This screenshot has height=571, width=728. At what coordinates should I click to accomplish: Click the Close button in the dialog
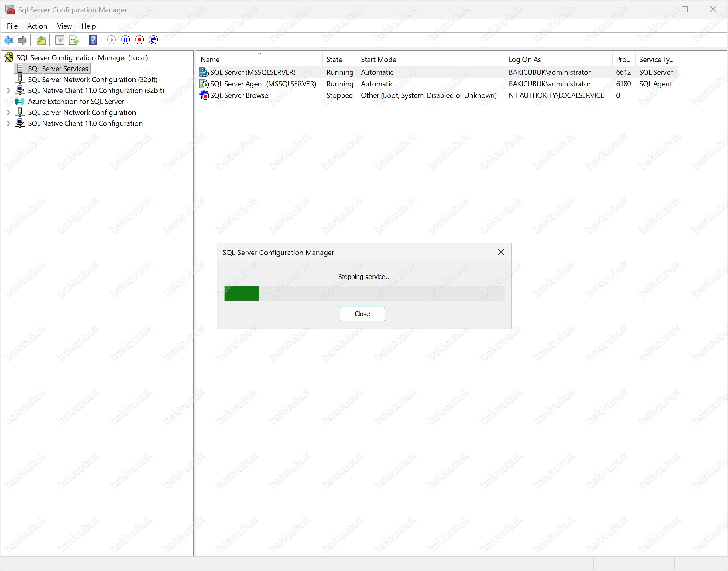pos(362,314)
